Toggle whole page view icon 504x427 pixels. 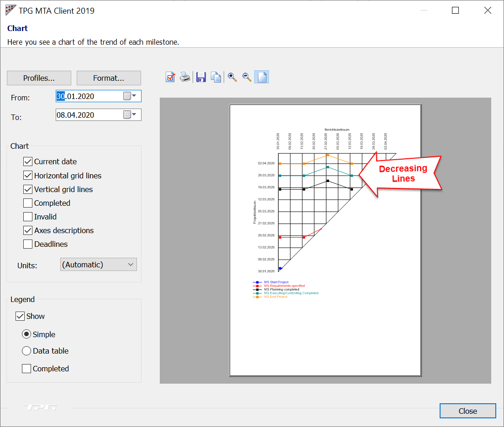click(262, 77)
